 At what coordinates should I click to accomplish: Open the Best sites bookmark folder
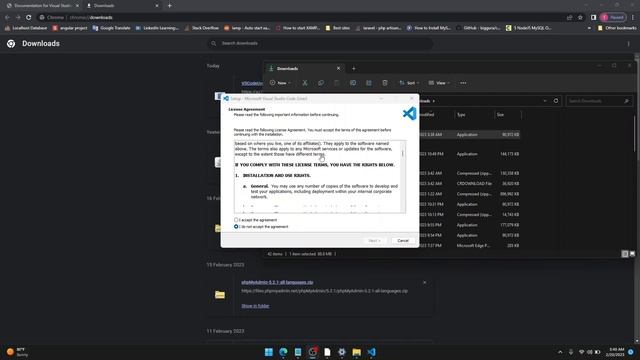(x=338, y=28)
